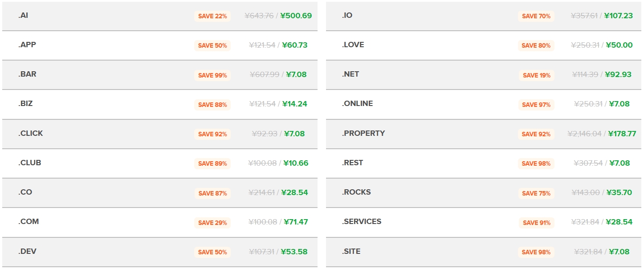Choose the .PROPERTY domain label
The image size is (644, 269).
click(x=363, y=134)
